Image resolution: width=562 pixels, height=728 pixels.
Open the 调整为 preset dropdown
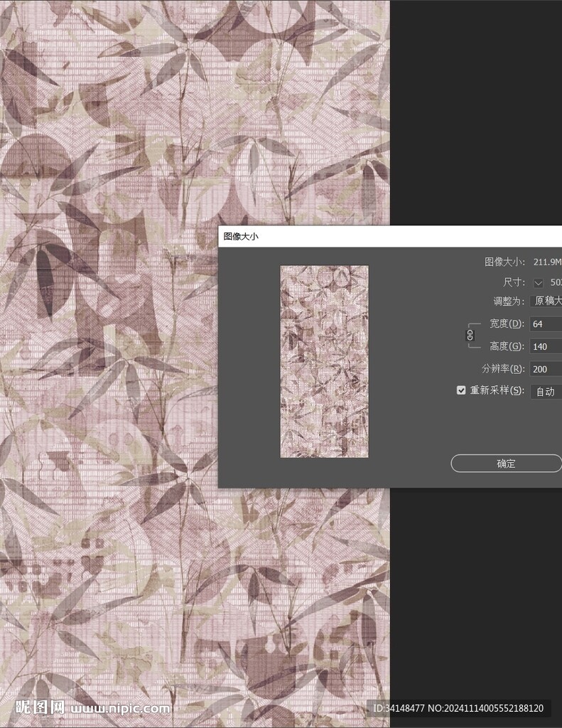546,301
